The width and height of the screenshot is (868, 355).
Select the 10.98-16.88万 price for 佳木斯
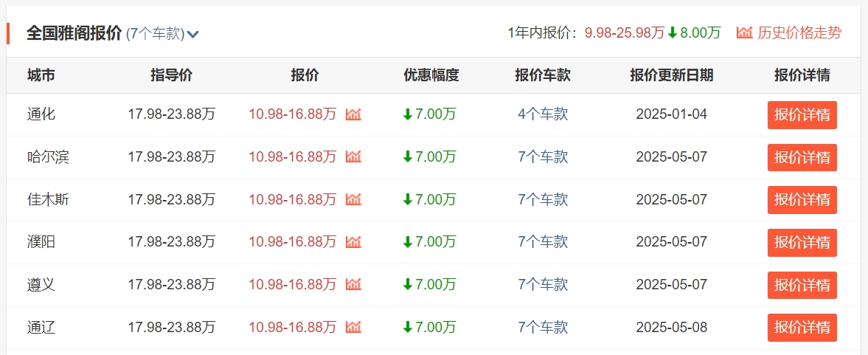(x=293, y=199)
